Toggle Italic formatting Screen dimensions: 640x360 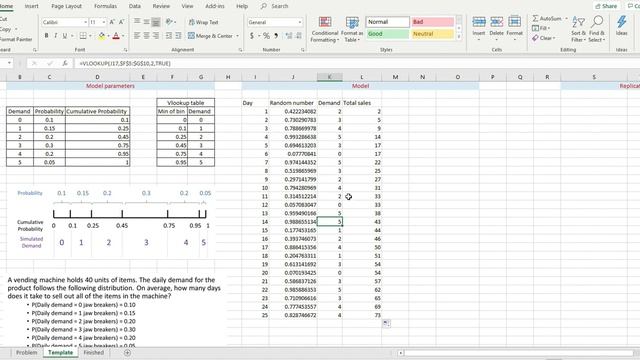pos(56,36)
